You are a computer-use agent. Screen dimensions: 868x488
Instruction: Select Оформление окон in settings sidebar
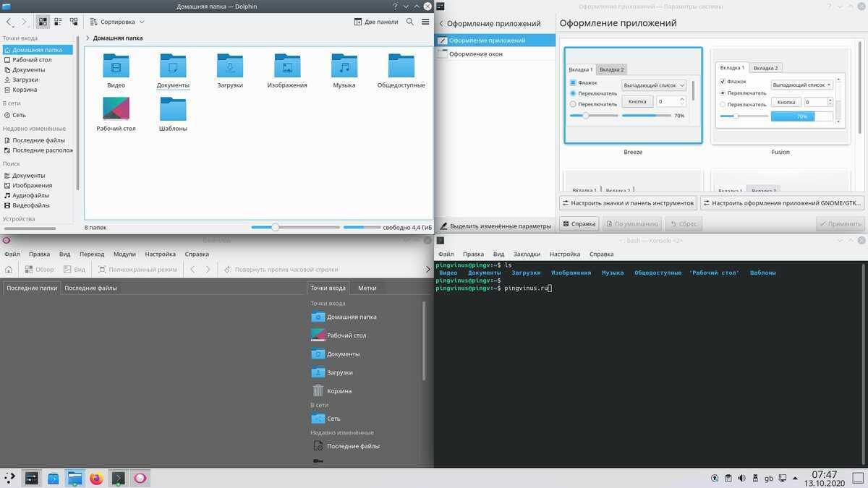click(x=495, y=54)
